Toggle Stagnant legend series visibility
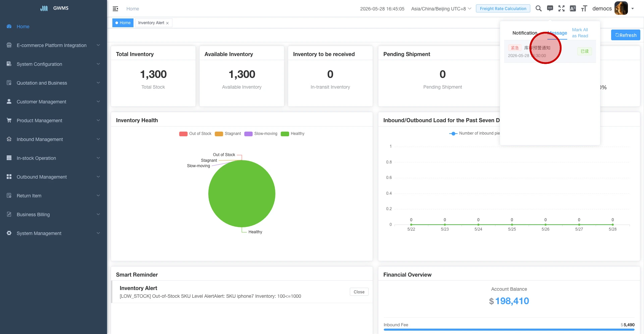Screen dimensions: 644x334 coord(228,134)
